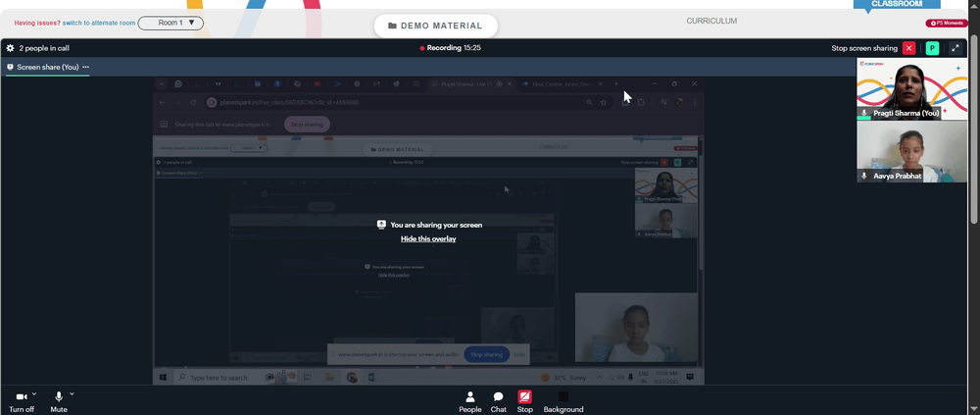Select Pragti Sharma- Live Class preview tab
The width and height of the screenshot is (980, 415).
[471, 83]
